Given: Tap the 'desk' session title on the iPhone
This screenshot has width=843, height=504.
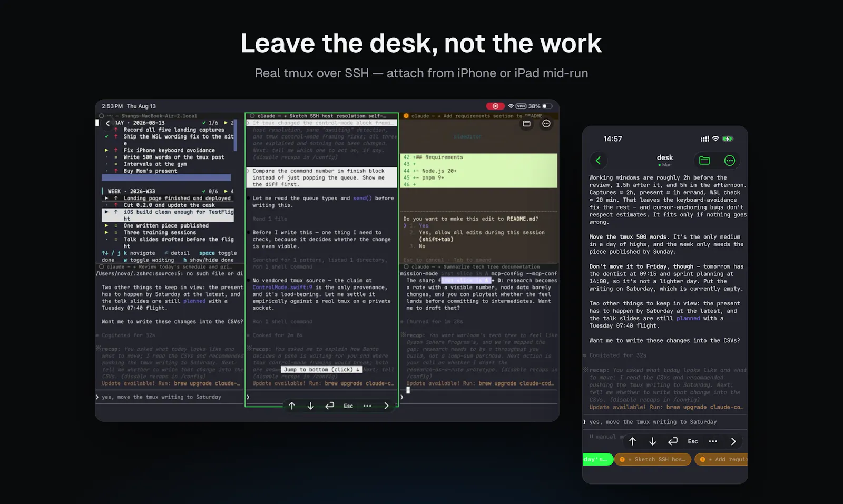Looking at the screenshot, I should (x=665, y=157).
